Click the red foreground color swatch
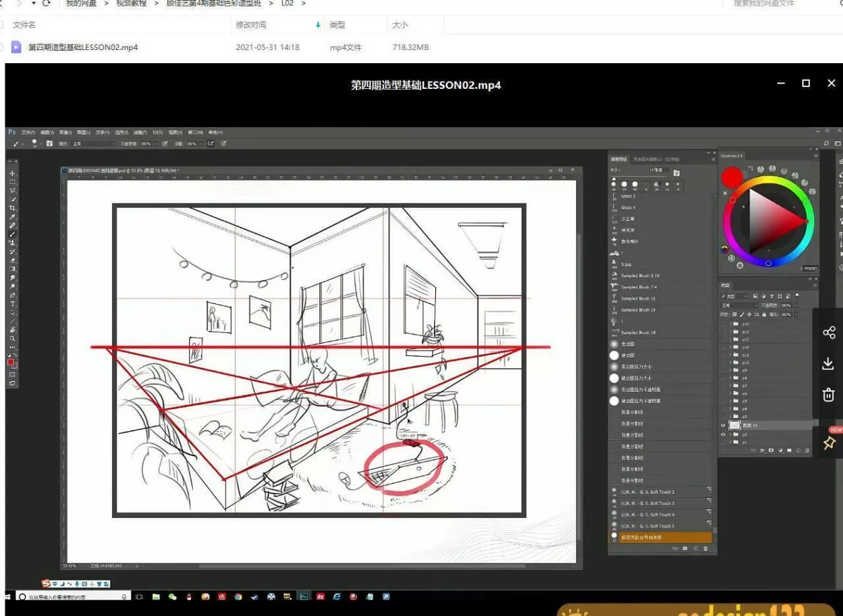Image resolution: width=843 pixels, height=616 pixels. coord(11,362)
